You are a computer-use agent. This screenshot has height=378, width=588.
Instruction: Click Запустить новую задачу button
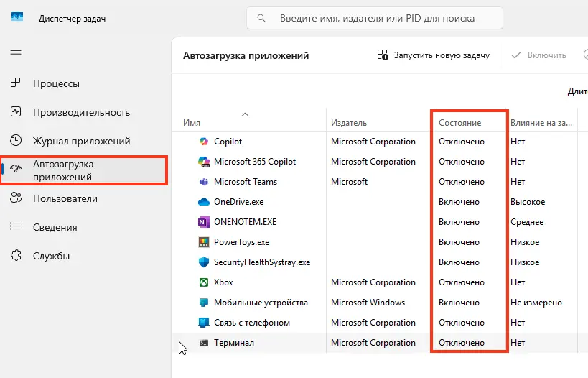click(434, 55)
